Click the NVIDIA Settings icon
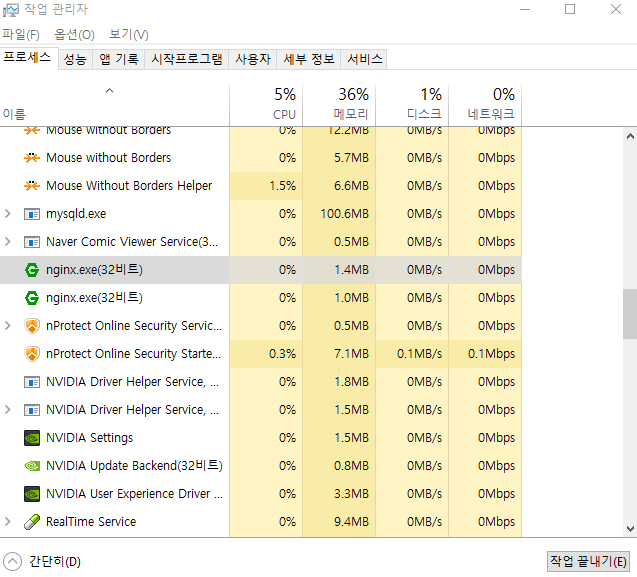This screenshot has height=577, width=637. [32, 438]
